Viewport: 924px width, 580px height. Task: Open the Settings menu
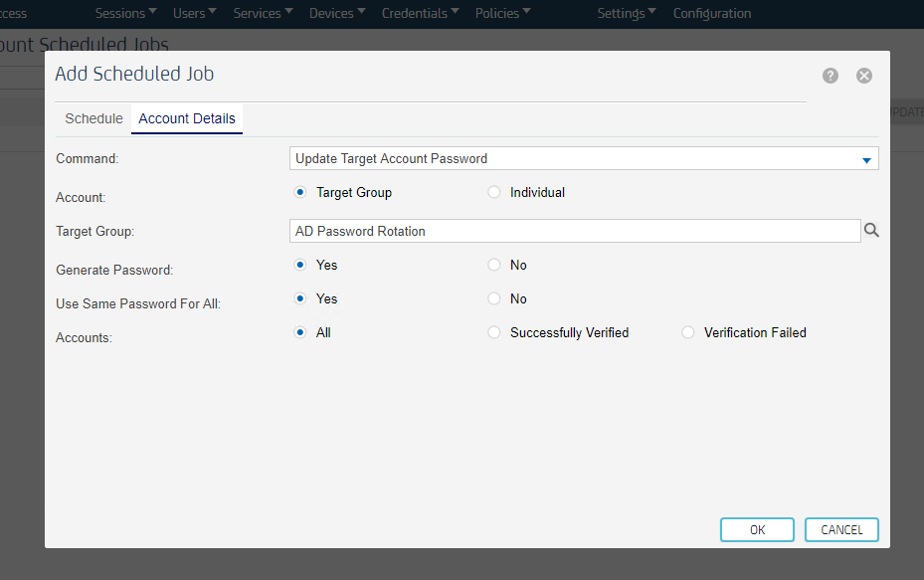pyautogui.click(x=626, y=13)
